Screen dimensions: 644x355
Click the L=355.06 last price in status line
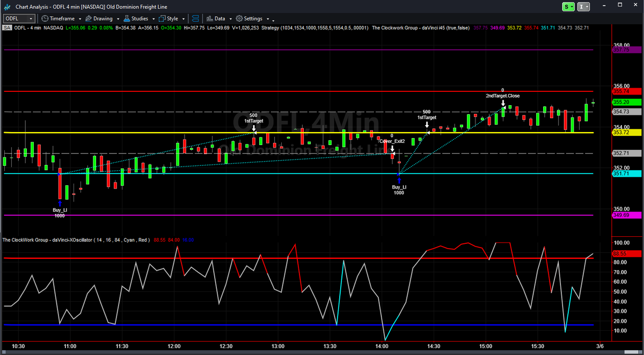[77, 27]
